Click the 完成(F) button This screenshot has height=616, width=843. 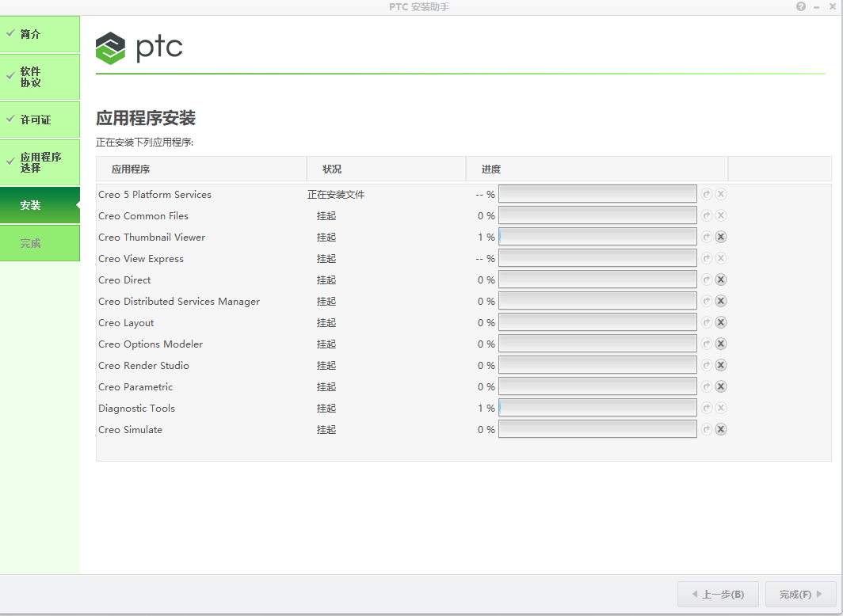click(800, 594)
